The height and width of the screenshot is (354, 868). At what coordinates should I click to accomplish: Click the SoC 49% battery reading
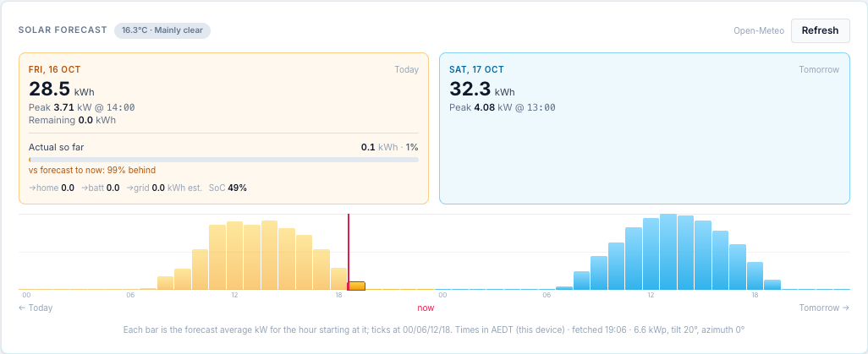tap(228, 188)
